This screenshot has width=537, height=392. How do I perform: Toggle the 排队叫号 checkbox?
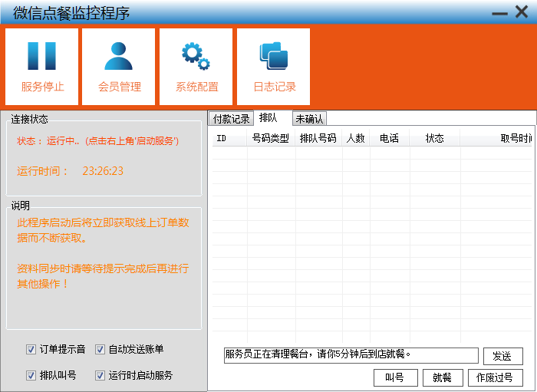pos(31,376)
